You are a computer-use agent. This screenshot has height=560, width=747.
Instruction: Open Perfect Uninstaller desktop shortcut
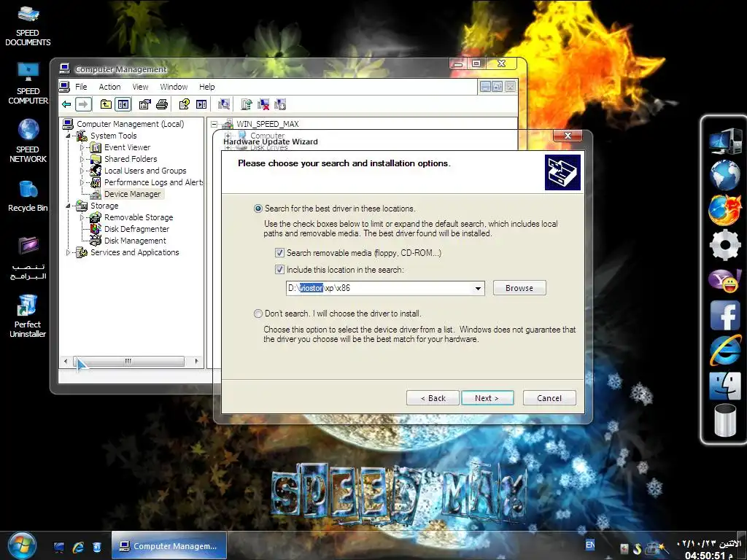click(x=28, y=316)
